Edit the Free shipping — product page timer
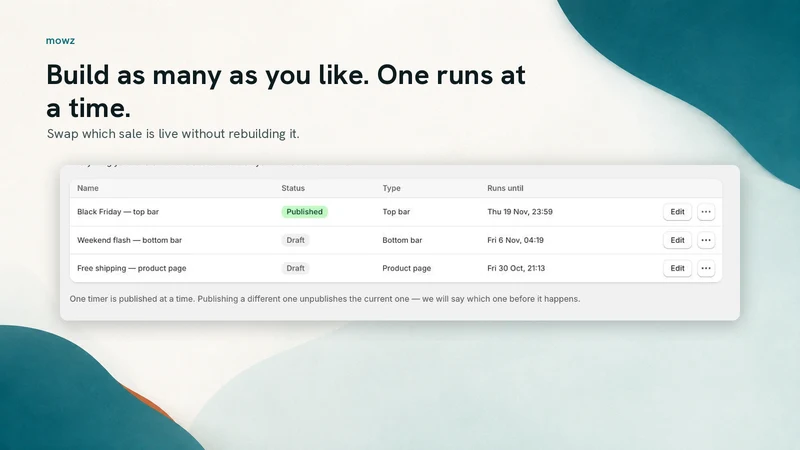The image size is (800, 450). [677, 268]
